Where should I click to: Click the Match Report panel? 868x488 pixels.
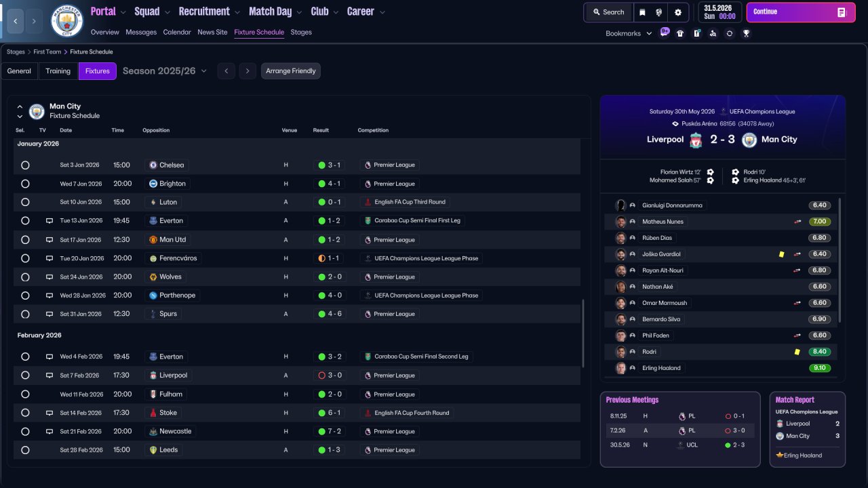(x=808, y=429)
